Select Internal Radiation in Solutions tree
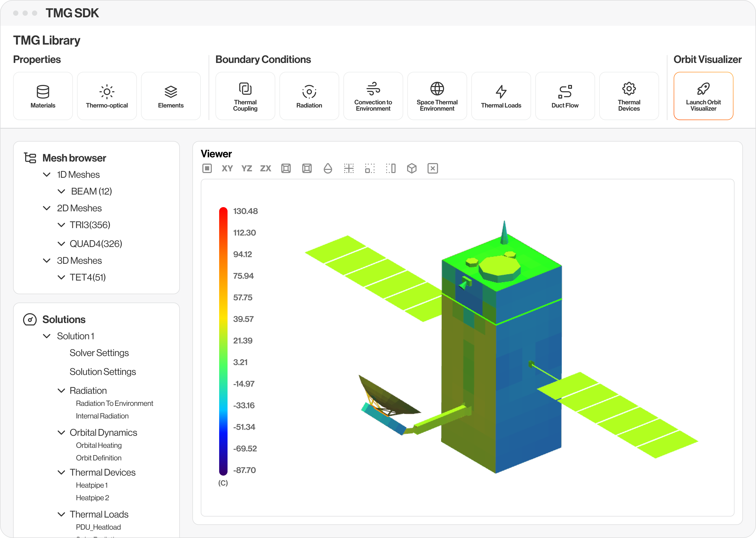The width and height of the screenshot is (756, 538). pyautogui.click(x=102, y=416)
